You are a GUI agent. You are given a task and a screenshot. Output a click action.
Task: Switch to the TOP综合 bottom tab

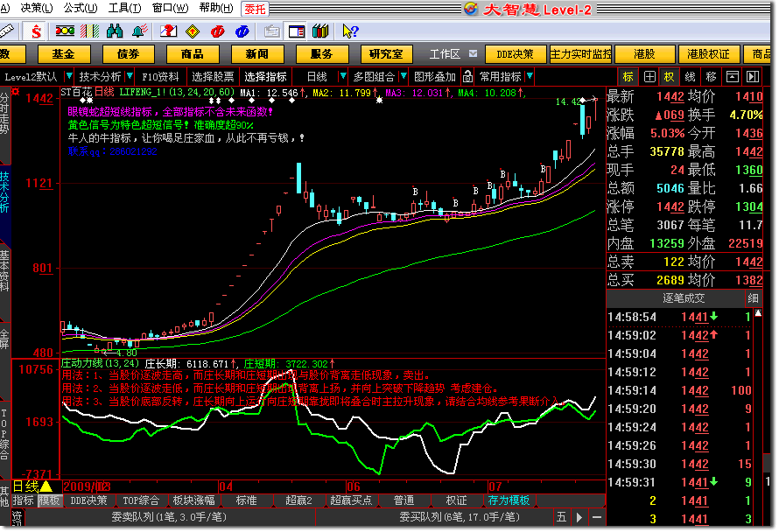tap(141, 500)
